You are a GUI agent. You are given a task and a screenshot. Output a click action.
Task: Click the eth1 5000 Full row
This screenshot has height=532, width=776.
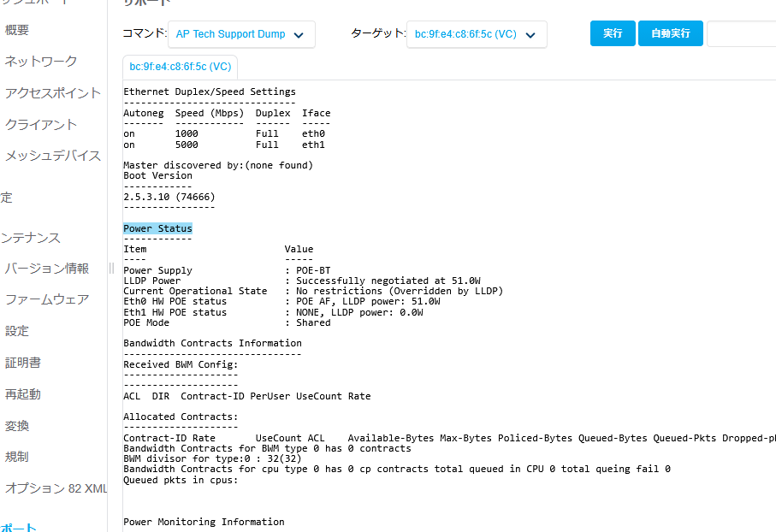(224, 145)
